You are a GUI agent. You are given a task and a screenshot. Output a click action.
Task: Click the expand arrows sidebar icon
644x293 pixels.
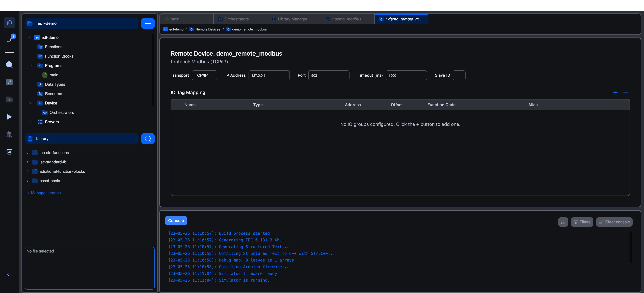[x=9, y=82]
